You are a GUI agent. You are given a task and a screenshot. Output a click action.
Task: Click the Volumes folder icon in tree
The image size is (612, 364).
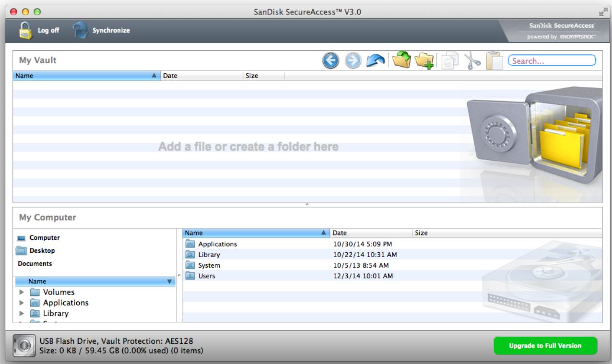coord(35,292)
